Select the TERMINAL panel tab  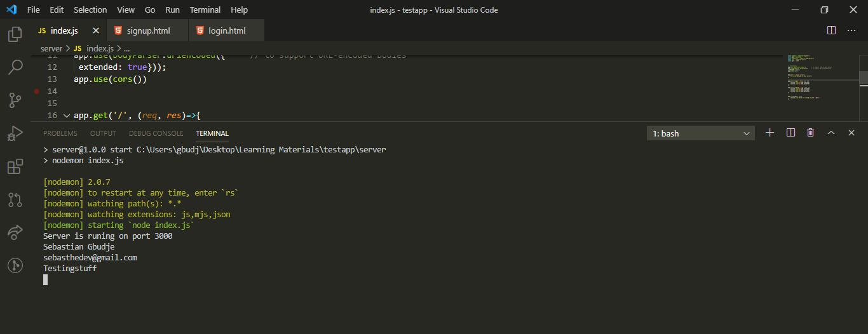212,133
